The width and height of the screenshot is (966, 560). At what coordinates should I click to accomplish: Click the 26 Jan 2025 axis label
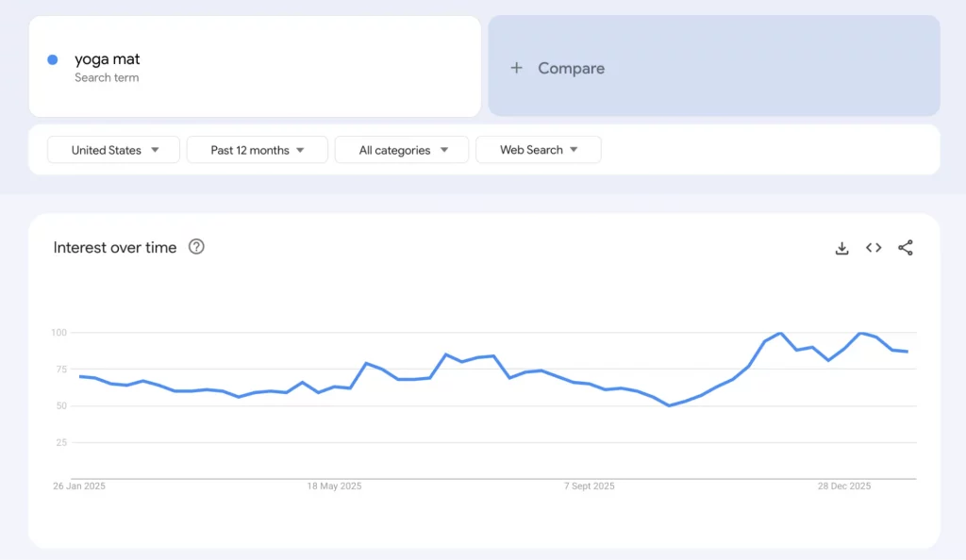tap(79, 486)
